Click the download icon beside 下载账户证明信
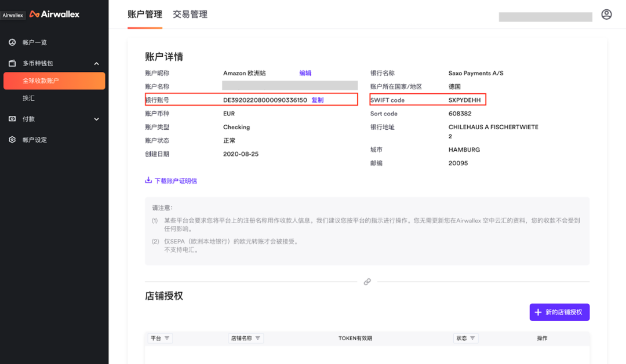The image size is (626, 364). (x=148, y=180)
